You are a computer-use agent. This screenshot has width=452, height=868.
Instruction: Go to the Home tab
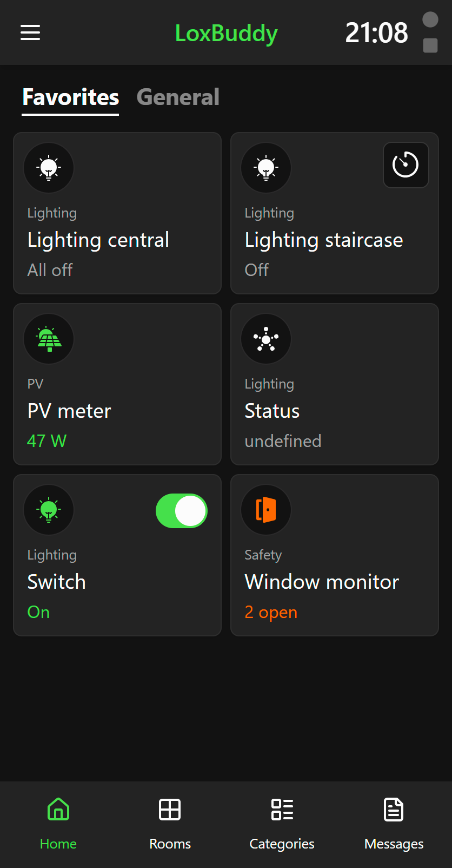[58, 823]
